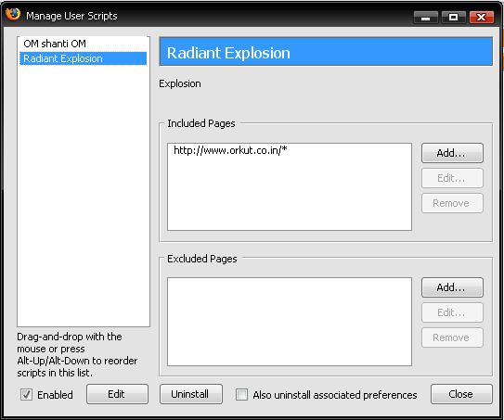Uninstall the selected Radiant Explosion script
The width and height of the screenshot is (504, 420).
pyautogui.click(x=191, y=394)
